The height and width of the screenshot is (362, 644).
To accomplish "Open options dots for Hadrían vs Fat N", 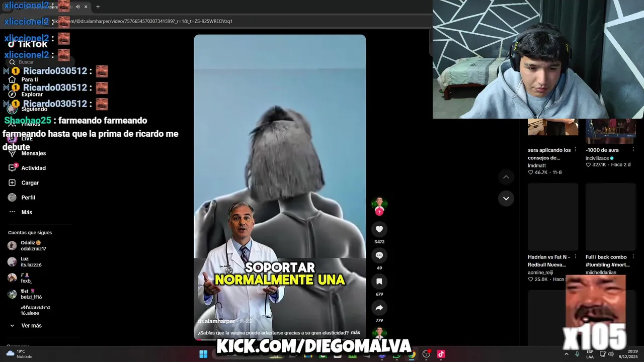I will 576,257.
